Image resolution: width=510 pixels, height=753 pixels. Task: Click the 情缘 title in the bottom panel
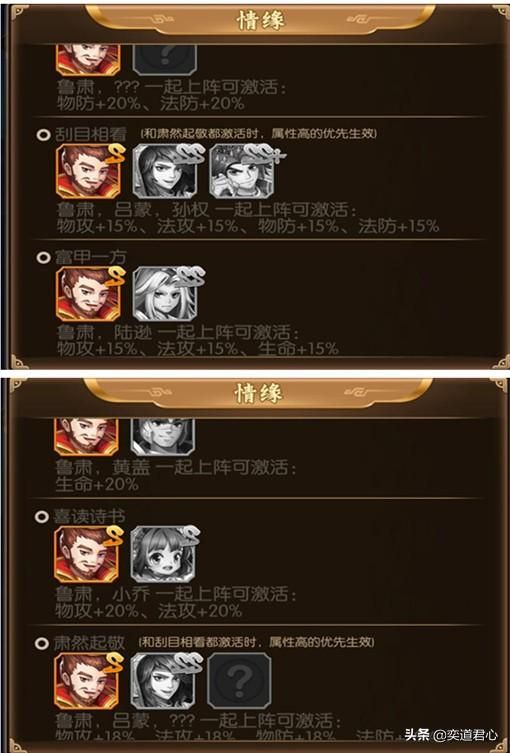click(259, 393)
